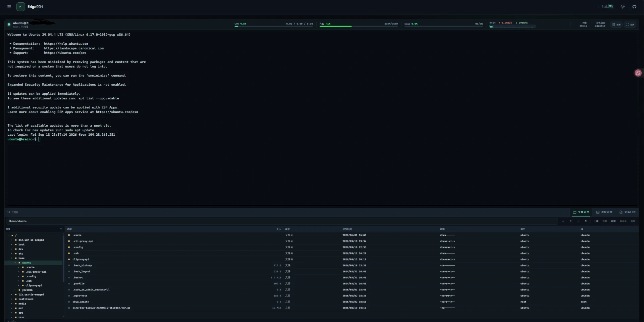Open the cliproxyapi folder icon in file list
Viewport: 644px width, 322px height.
pyautogui.click(x=69, y=259)
